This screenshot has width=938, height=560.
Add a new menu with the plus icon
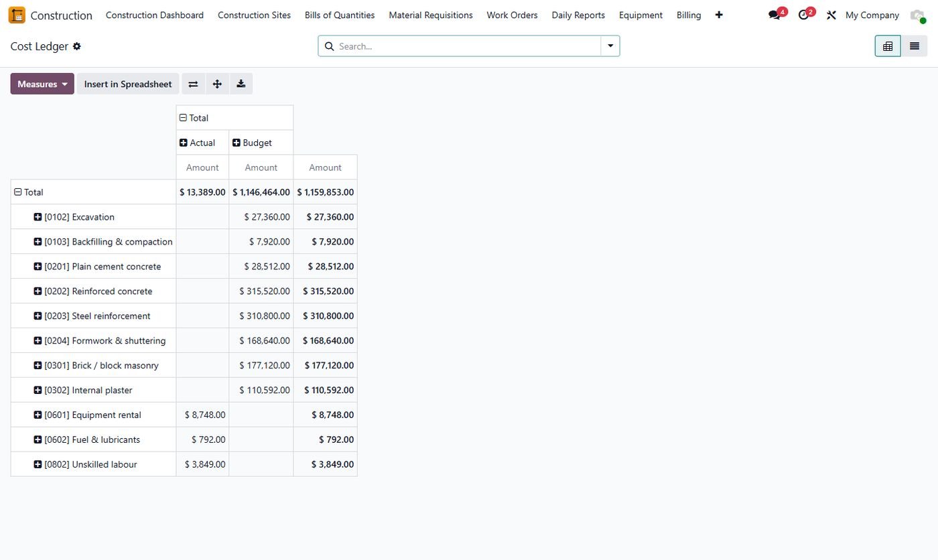click(x=719, y=15)
